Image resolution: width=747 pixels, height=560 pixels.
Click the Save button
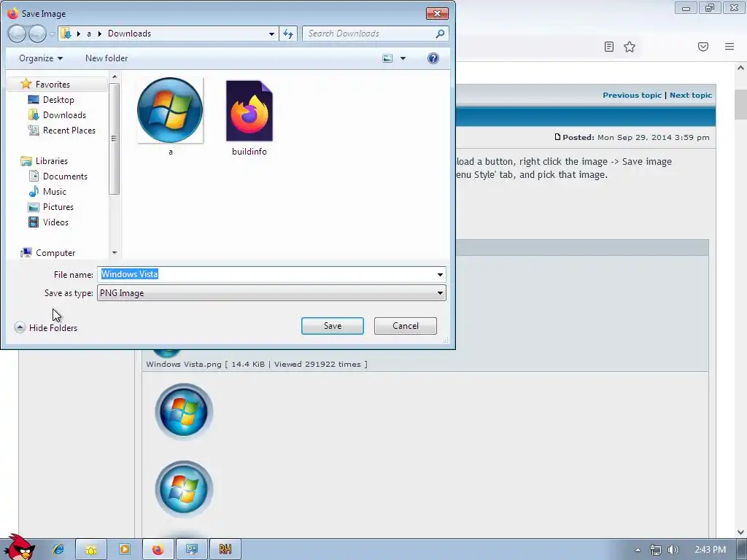click(333, 326)
